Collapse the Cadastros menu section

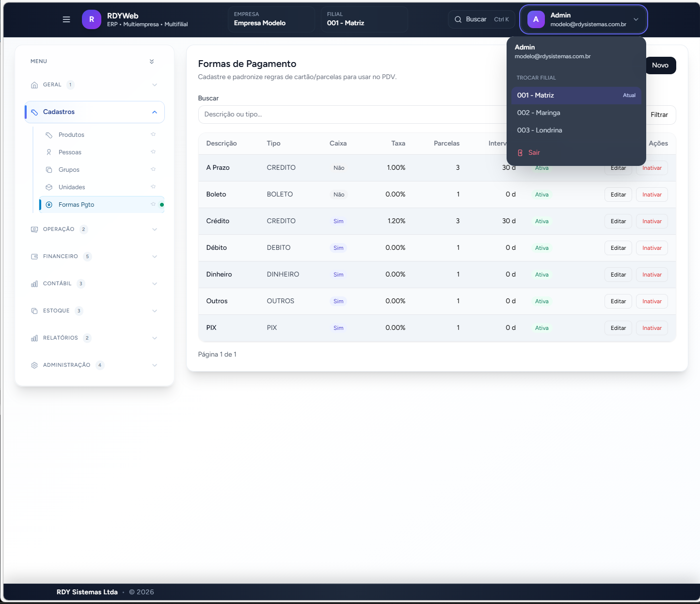155,112
